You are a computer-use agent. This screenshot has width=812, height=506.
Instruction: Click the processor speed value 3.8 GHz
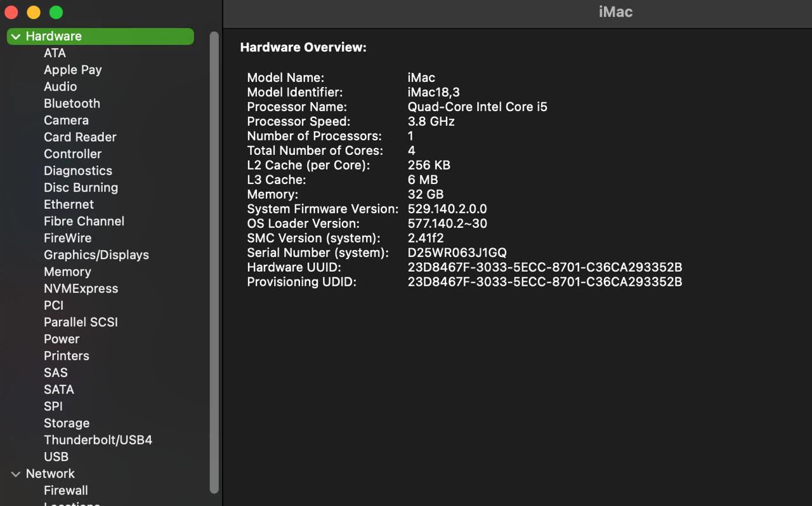point(431,122)
